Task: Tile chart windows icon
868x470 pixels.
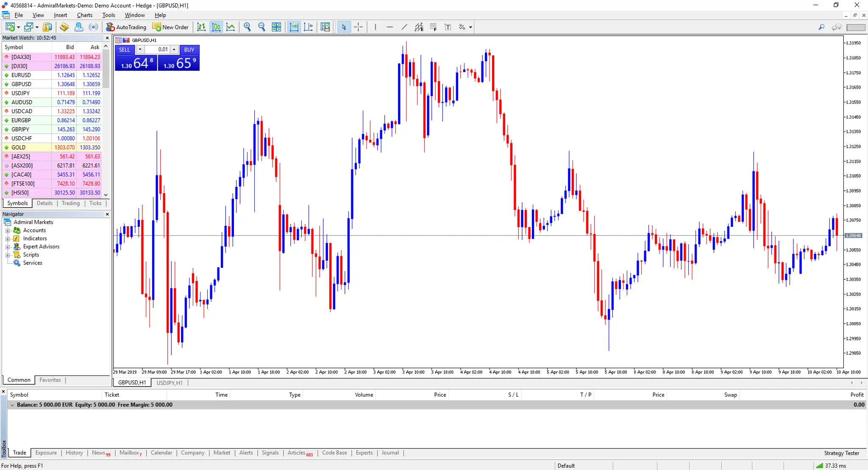Action: pos(276,27)
